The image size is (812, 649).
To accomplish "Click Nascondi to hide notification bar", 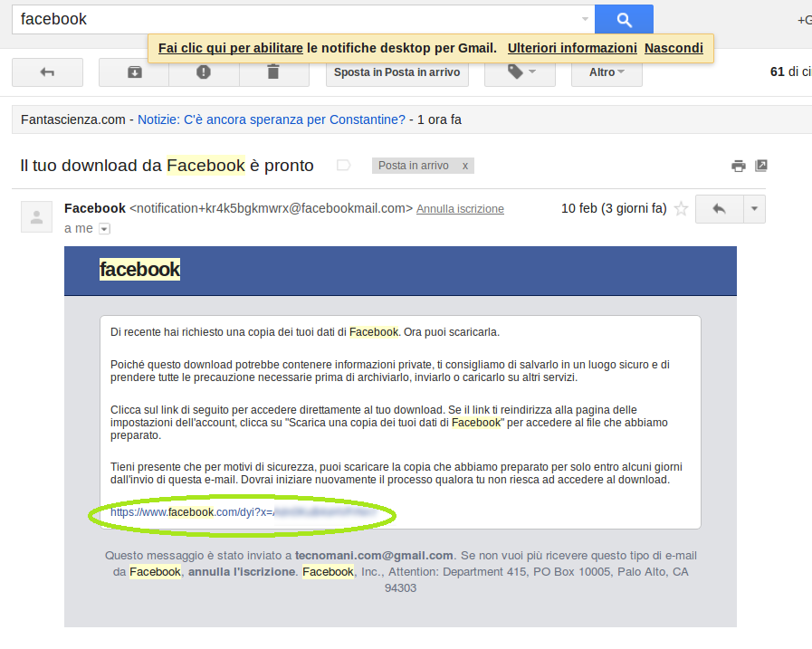I will [x=673, y=48].
